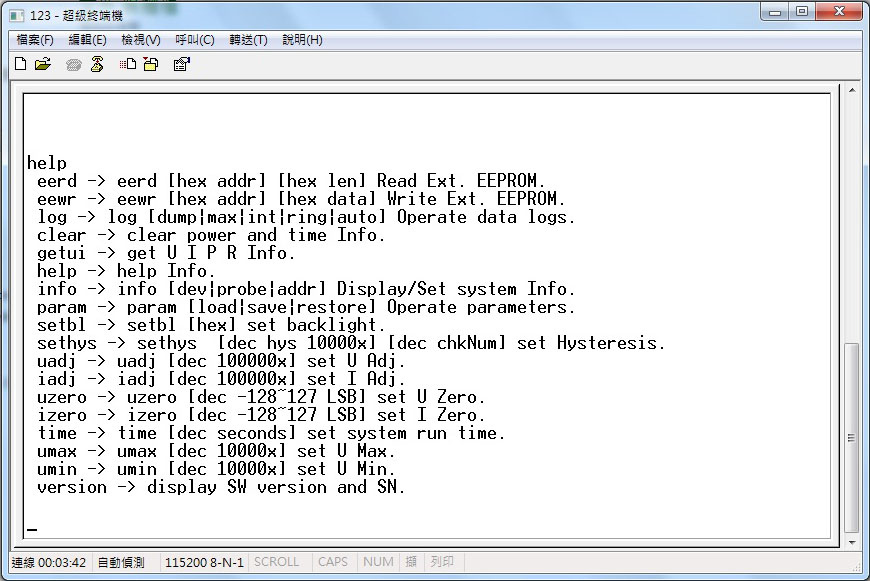The height and width of the screenshot is (581, 870).
Task: Maximize the HyperTerminal window
Action: [x=802, y=12]
